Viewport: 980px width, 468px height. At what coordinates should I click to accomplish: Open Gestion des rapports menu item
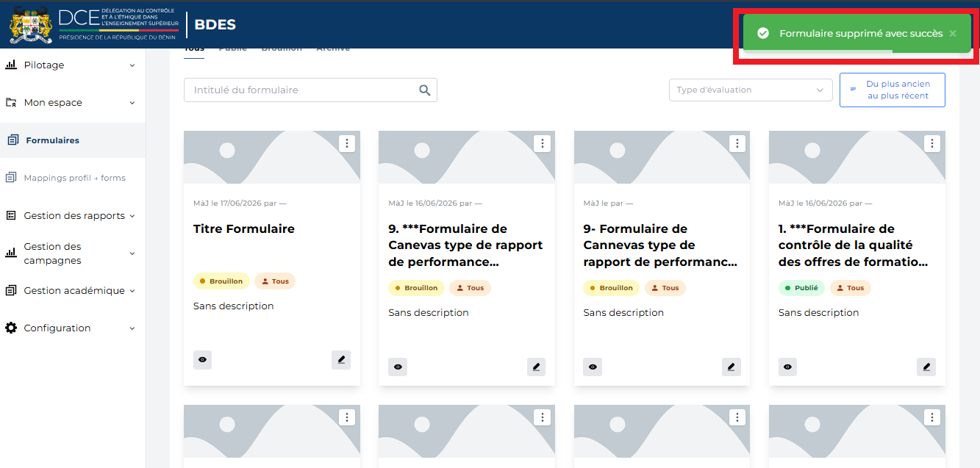tap(73, 215)
